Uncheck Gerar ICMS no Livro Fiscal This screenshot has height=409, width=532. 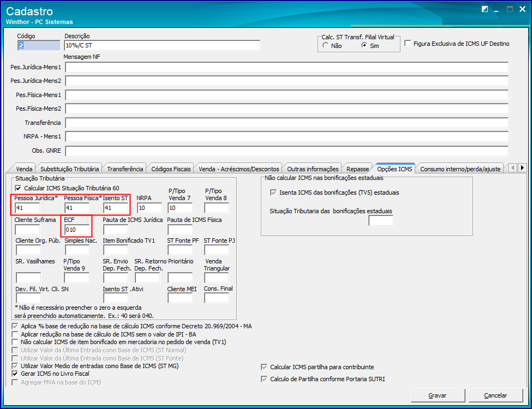[x=15, y=374]
